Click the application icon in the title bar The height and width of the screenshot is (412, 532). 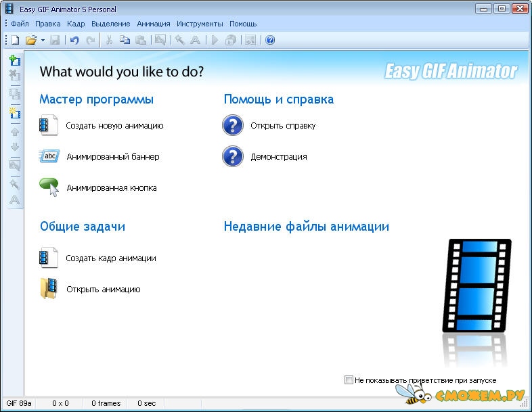pos(9,9)
